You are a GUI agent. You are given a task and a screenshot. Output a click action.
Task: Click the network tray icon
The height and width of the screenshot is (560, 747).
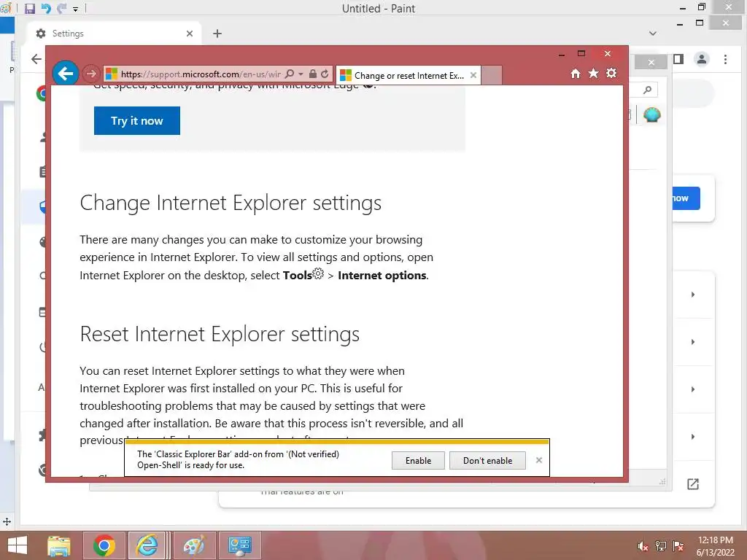point(660,546)
